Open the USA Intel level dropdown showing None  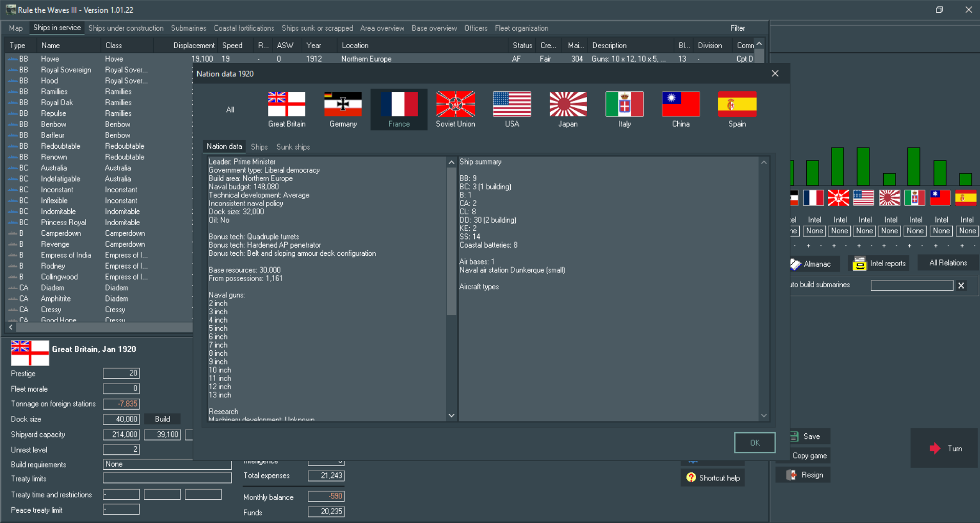[864, 231]
